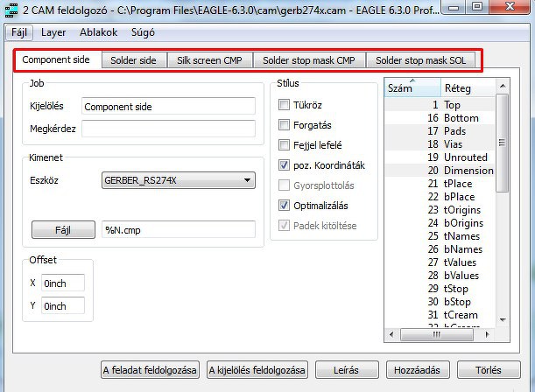
Task: Enable the Tükröz checkbox
Action: [x=284, y=105]
